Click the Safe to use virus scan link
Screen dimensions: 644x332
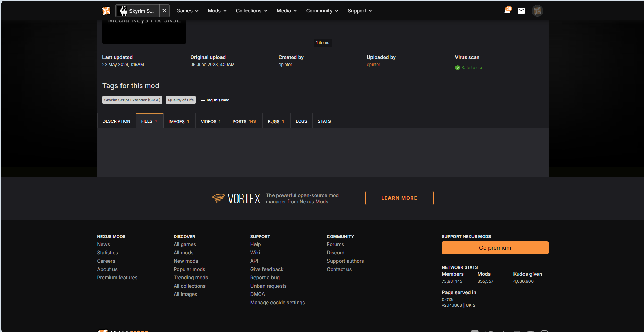coord(469,68)
